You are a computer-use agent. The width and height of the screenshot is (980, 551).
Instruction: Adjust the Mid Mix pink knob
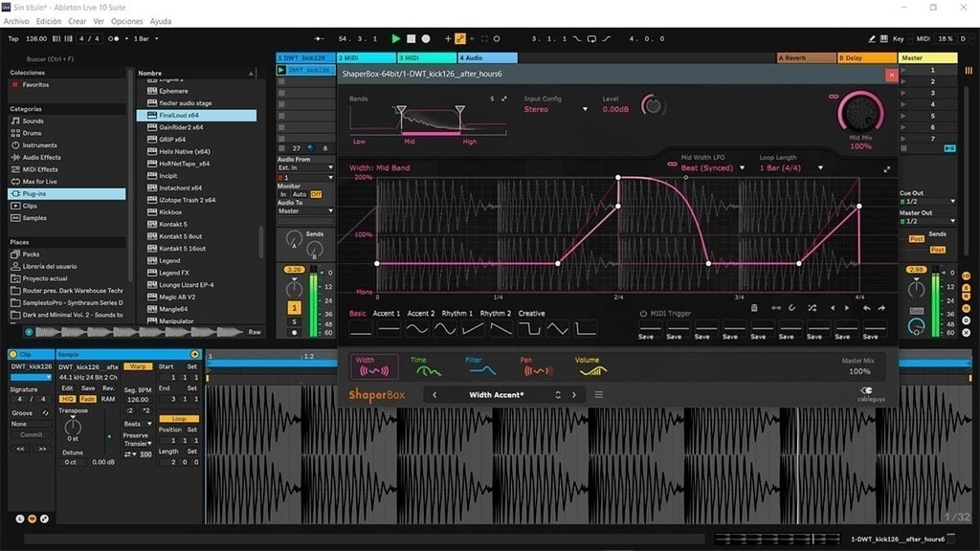click(x=860, y=111)
